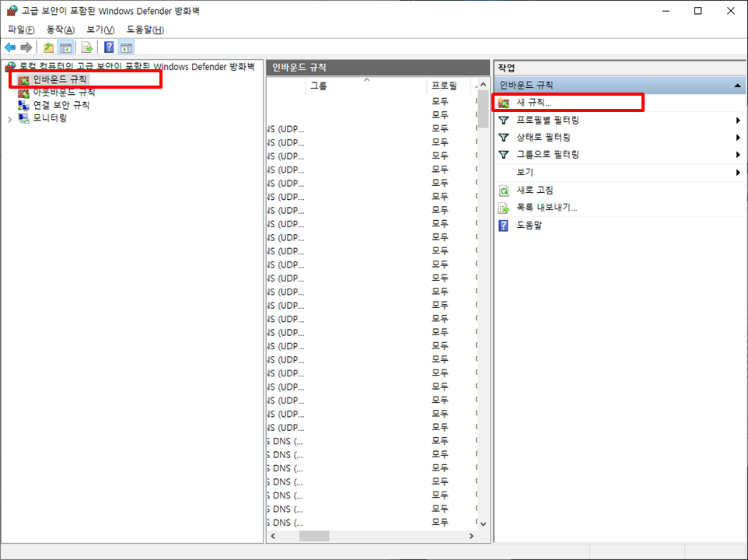
Task: Click the Up one level folder icon
Action: 48,47
